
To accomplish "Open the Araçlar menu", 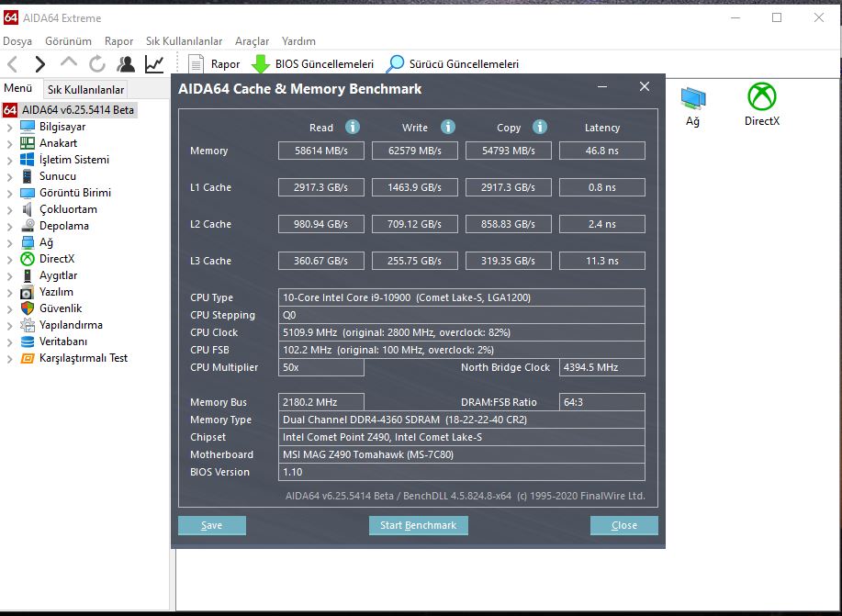I will [x=252, y=41].
